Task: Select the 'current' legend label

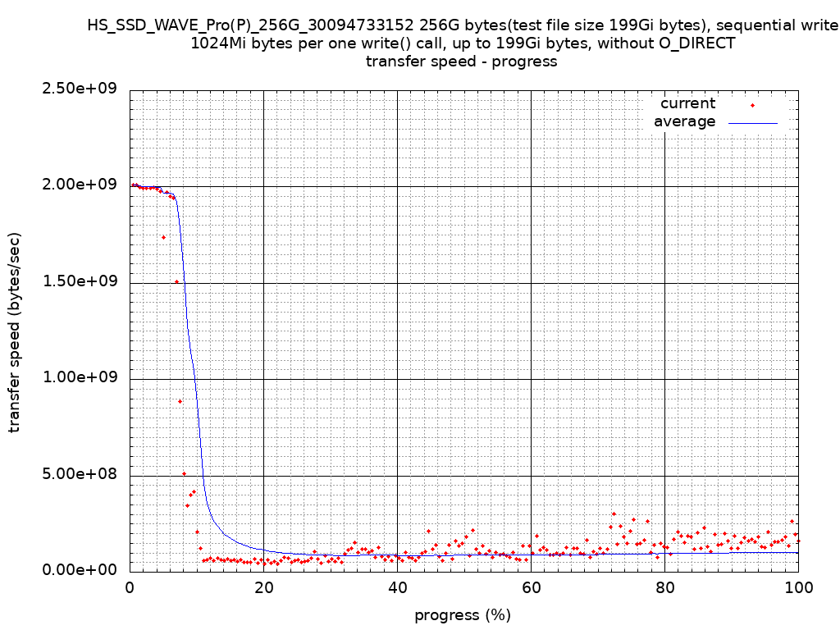Action: pyautogui.click(x=687, y=103)
